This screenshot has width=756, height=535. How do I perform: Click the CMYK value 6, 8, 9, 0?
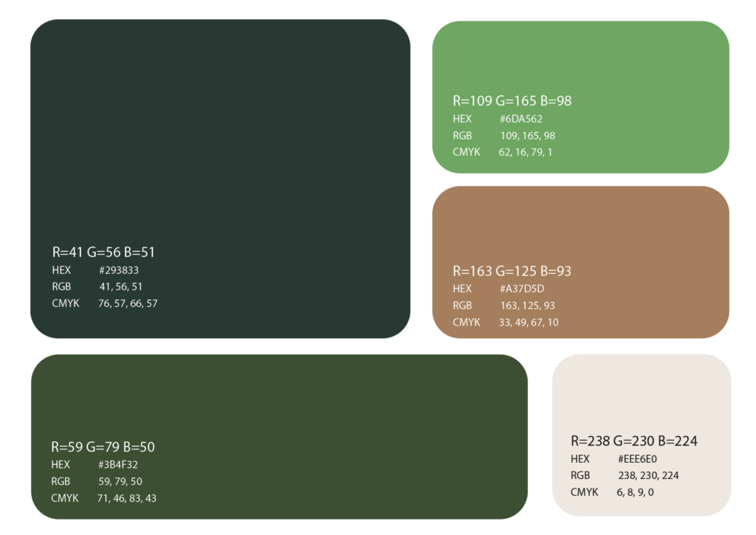pos(635,492)
